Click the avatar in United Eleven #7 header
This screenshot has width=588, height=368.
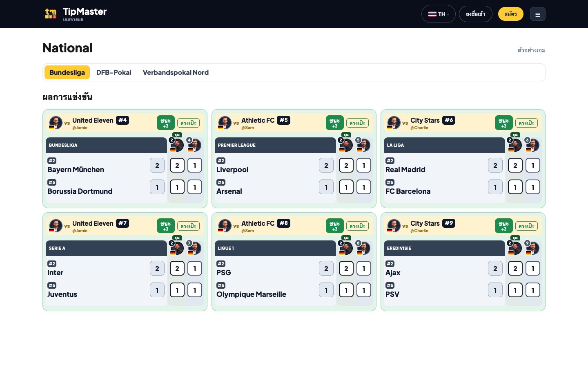[x=56, y=225]
